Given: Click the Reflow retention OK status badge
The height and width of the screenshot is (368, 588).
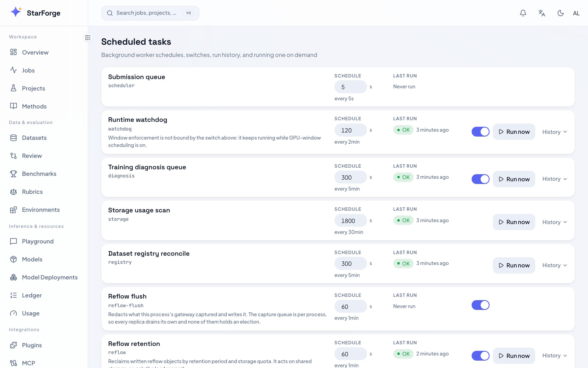Looking at the screenshot, I should [x=403, y=354].
